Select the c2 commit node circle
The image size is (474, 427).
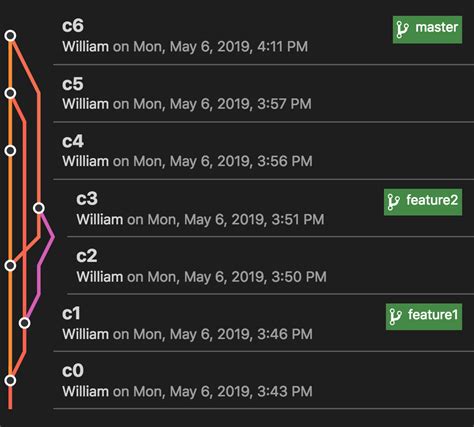(11, 266)
